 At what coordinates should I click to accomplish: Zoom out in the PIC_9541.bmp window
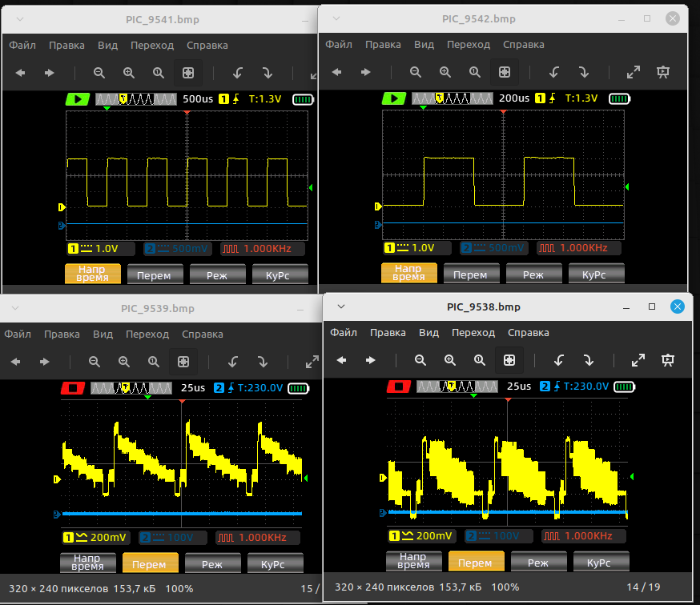click(99, 73)
